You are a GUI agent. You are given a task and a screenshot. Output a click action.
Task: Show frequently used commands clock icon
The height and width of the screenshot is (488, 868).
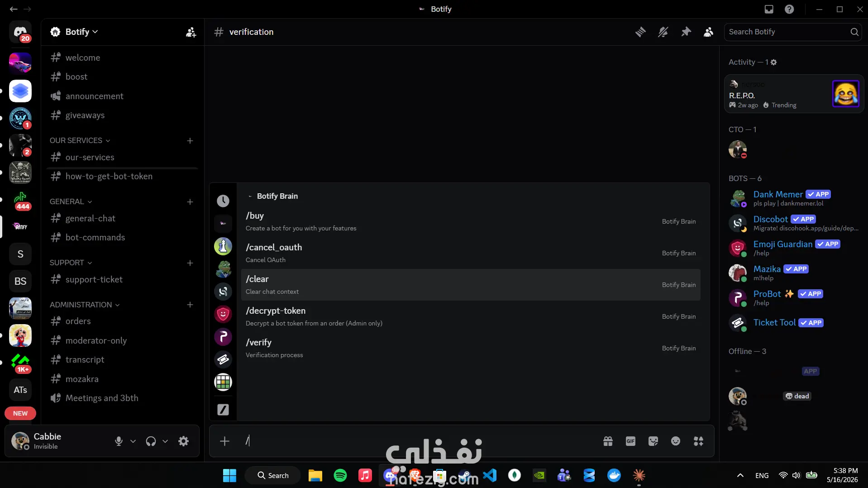coord(223,201)
